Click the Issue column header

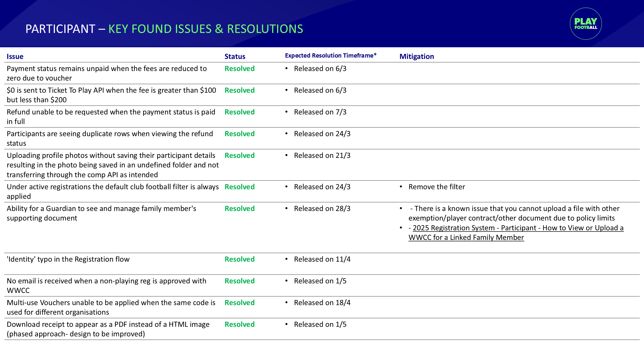15,57
